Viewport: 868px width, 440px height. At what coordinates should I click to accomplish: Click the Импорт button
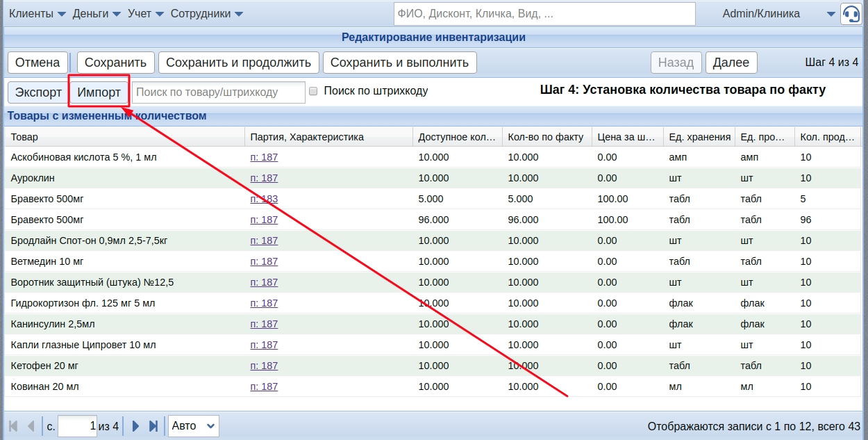coord(99,92)
